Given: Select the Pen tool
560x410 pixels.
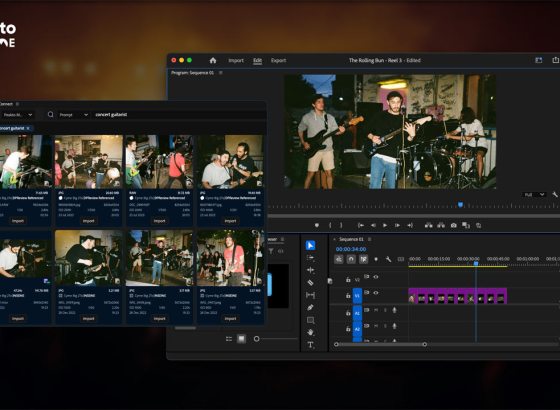Looking at the screenshot, I should (310, 308).
